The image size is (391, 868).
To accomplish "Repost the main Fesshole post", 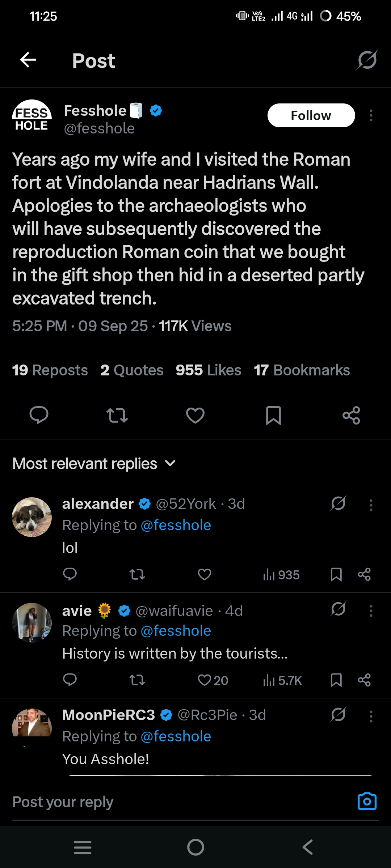I will [117, 415].
